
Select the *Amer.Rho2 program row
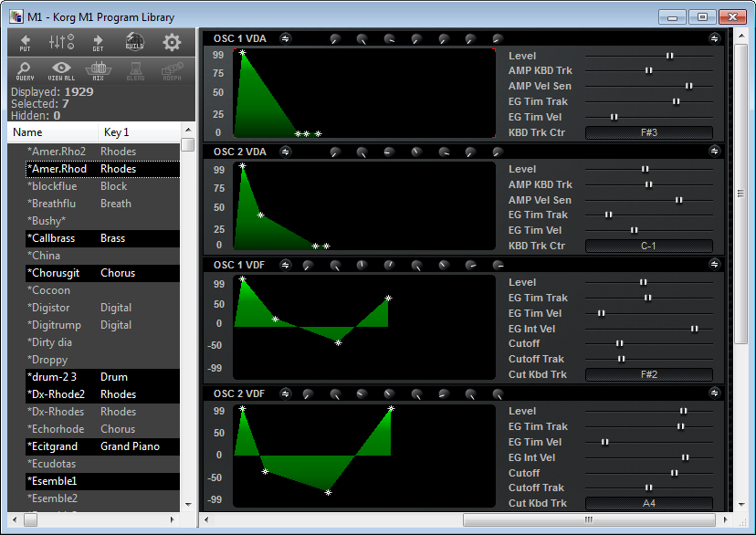(x=102, y=152)
